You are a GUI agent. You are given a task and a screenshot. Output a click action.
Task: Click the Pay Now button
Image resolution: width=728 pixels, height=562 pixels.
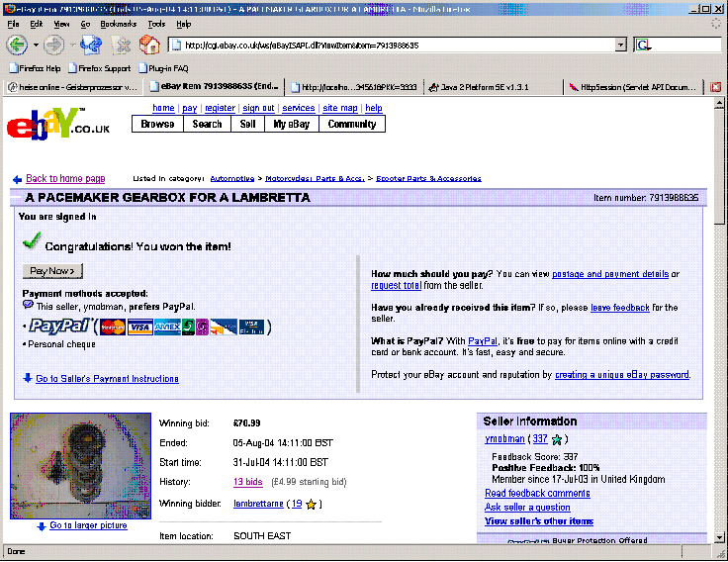click(x=52, y=271)
